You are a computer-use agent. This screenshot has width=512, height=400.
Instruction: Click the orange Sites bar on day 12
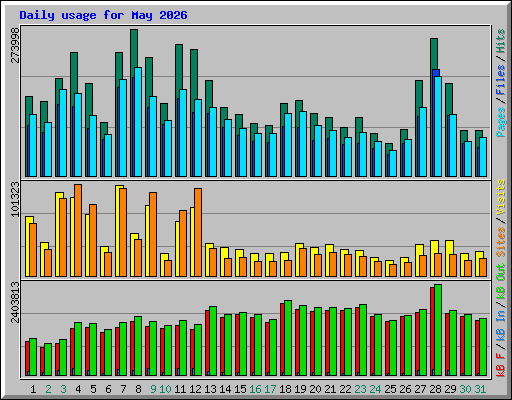point(198,232)
